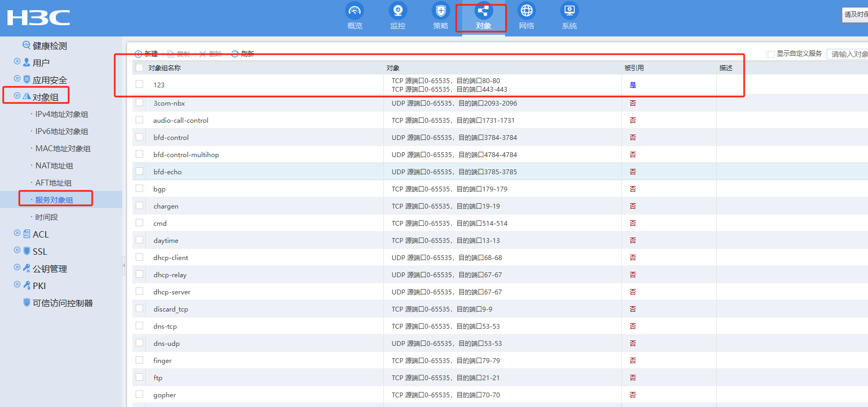Open the 应用安全 sidebar item
This screenshot has height=407, width=868.
pos(50,80)
